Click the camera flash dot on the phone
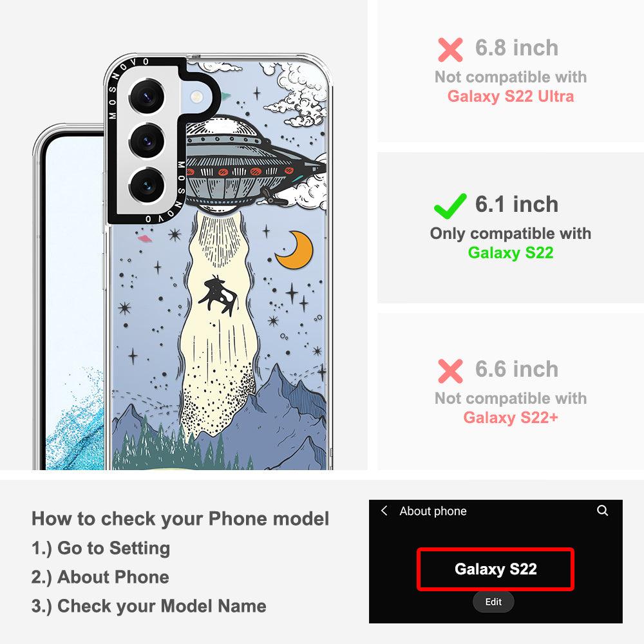 [x=196, y=97]
